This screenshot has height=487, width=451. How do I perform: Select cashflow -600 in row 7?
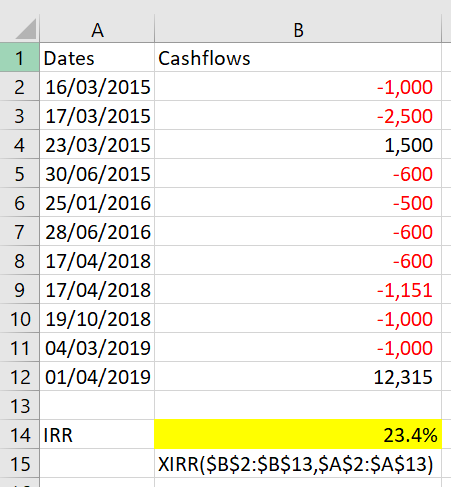(x=298, y=231)
